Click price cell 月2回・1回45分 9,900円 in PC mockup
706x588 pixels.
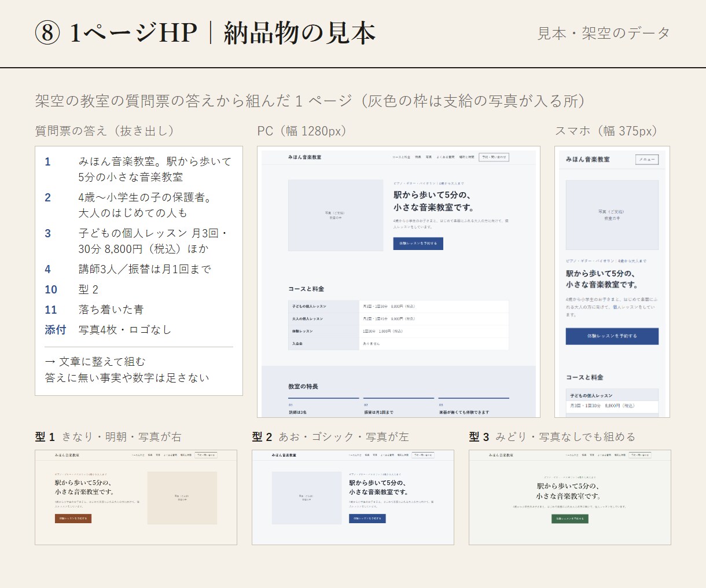click(x=434, y=319)
